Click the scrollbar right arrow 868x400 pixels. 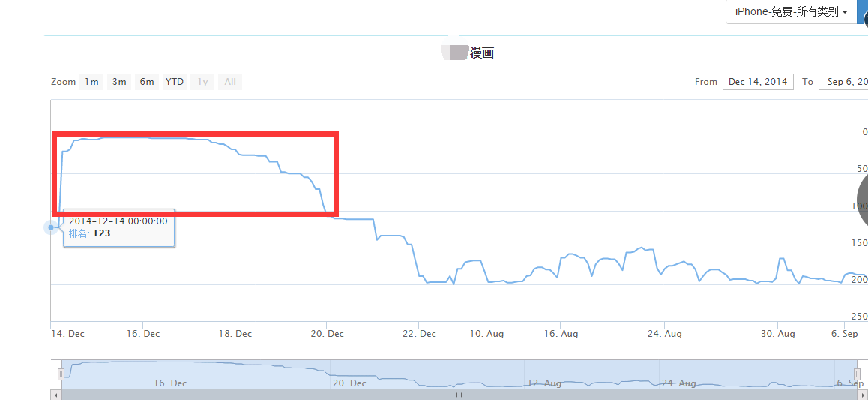[863, 395]
